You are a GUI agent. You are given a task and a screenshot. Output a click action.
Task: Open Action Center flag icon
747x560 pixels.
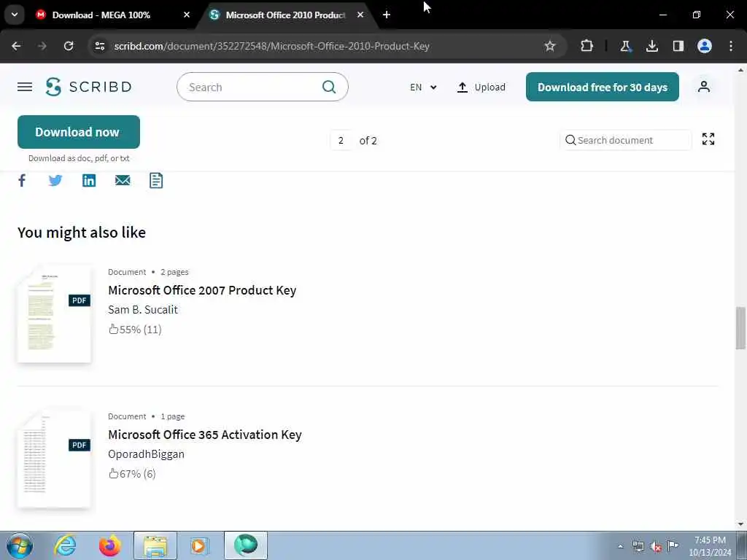click(x=673, y=545)
